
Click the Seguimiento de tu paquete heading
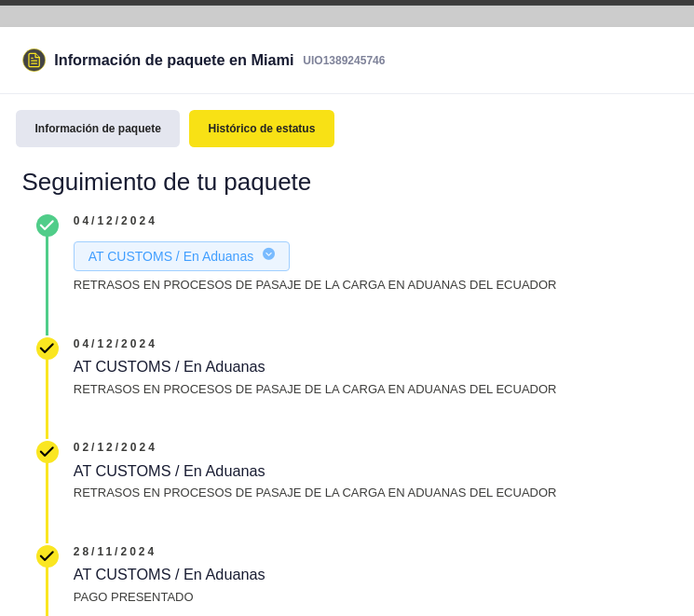click(167, 182)
